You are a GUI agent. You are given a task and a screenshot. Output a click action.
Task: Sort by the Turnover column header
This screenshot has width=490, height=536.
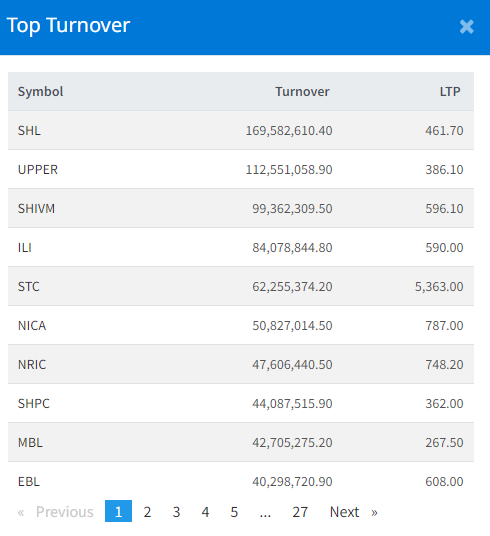coord(302,92)
